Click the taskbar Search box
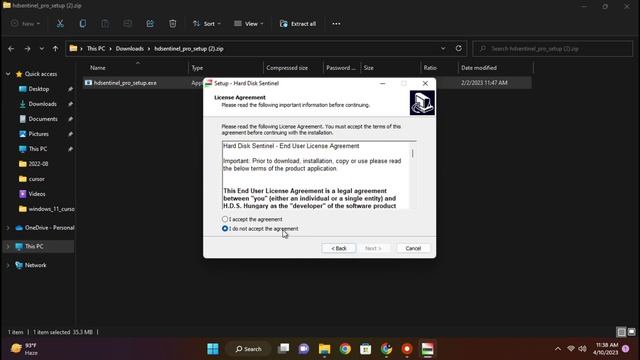The width and height of the screenshot is (640, 360). (x=248, y=349)
